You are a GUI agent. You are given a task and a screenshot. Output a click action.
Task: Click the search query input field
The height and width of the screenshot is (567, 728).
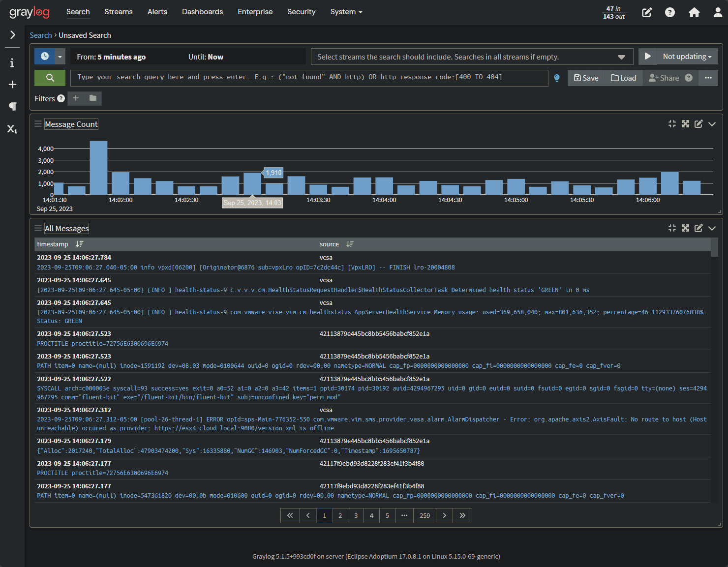click(x=309, y=78)
